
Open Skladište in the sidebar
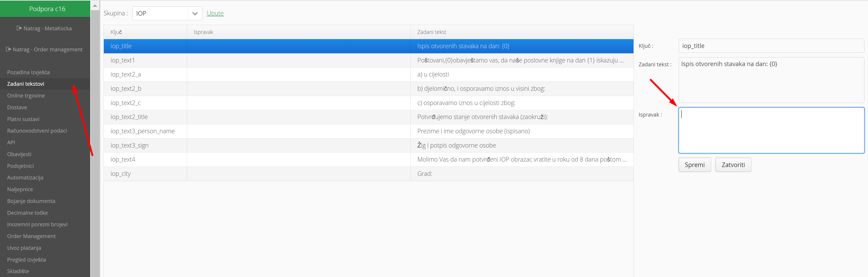(18, 271)
